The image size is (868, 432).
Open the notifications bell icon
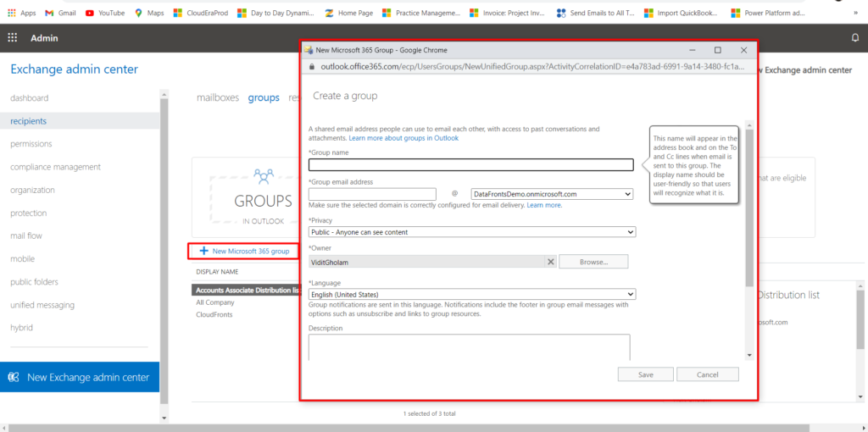click(x=855, y=38)
